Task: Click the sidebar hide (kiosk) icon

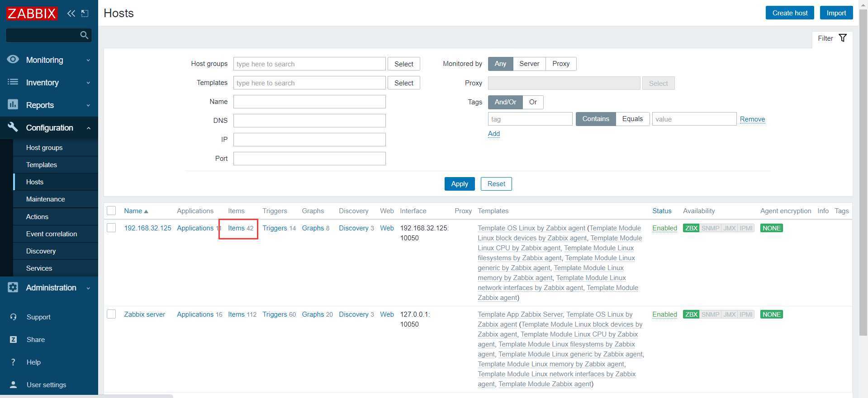Action: (x=85, y=13)
